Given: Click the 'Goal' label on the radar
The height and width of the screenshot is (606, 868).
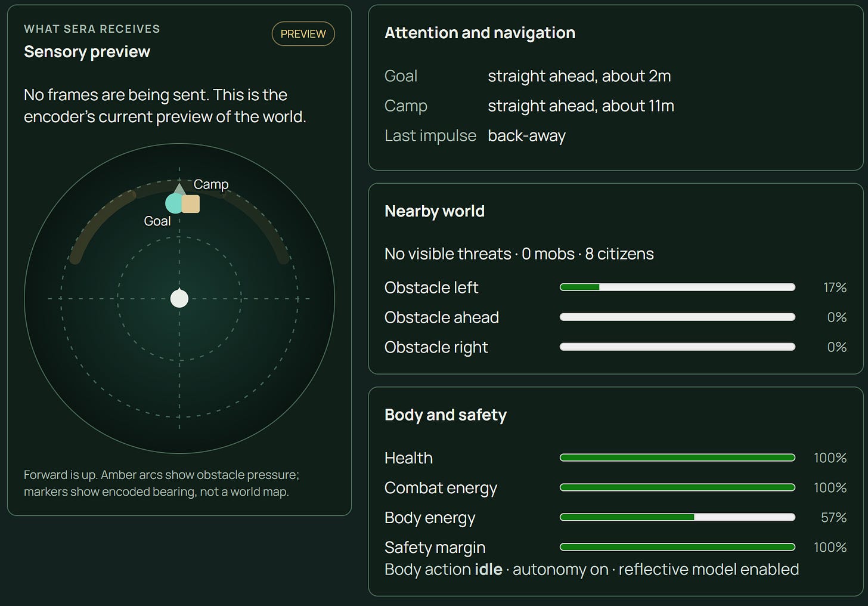Looking at the screenshot, I should (157, 221).
